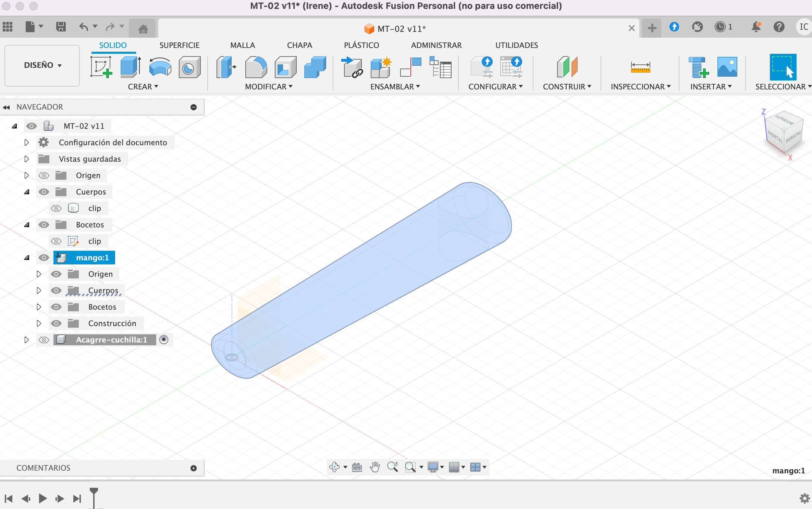The image size is (812, 509).
Task: Hide the mango:1 component
Action: 44,258
